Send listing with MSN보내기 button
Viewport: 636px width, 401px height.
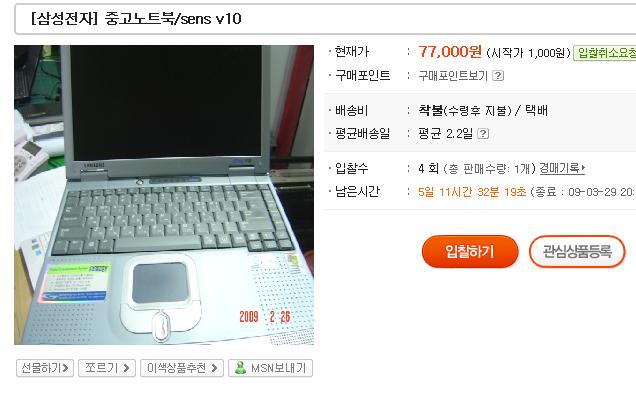270,368
